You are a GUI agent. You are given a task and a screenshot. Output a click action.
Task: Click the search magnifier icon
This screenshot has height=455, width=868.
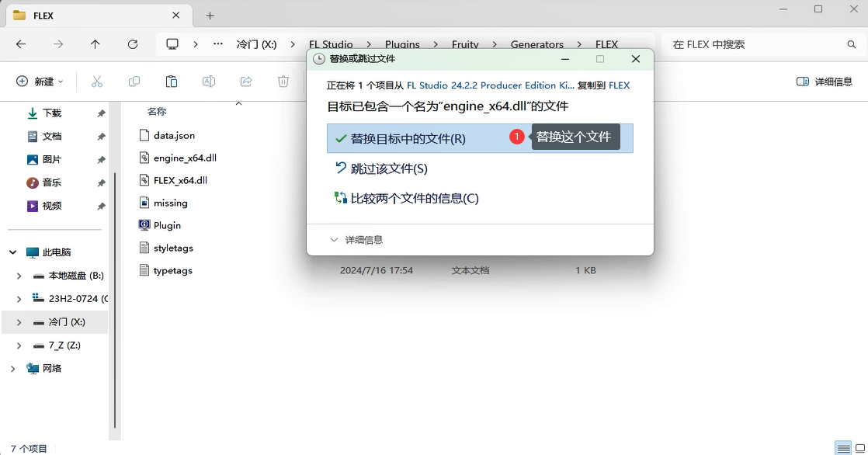(852, 44)
